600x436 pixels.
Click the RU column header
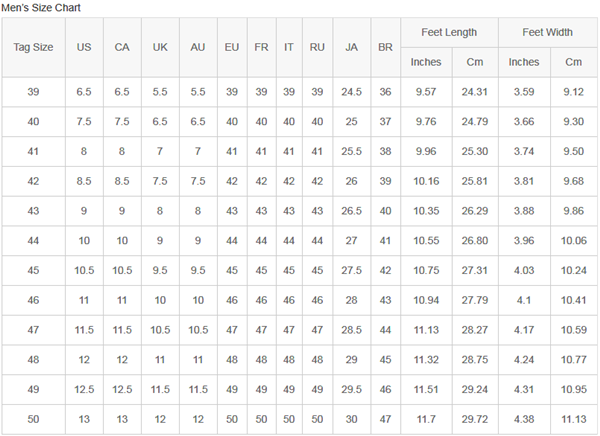tap(317, 47)
